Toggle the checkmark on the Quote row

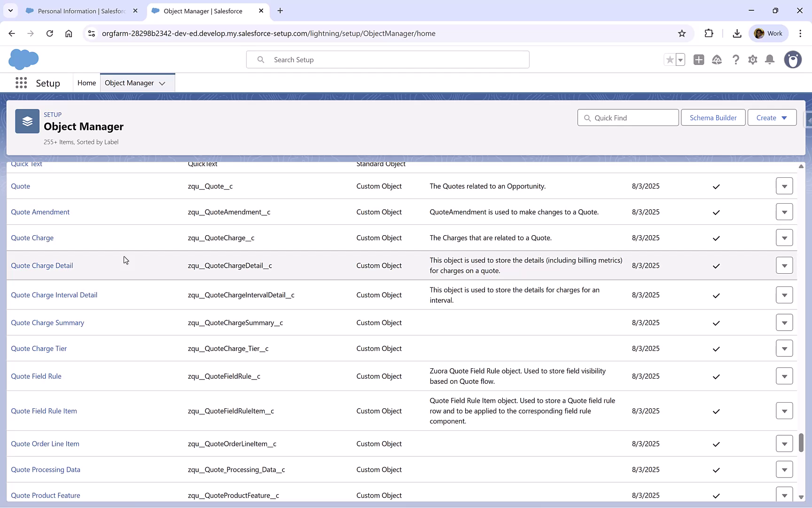point(716,187)
